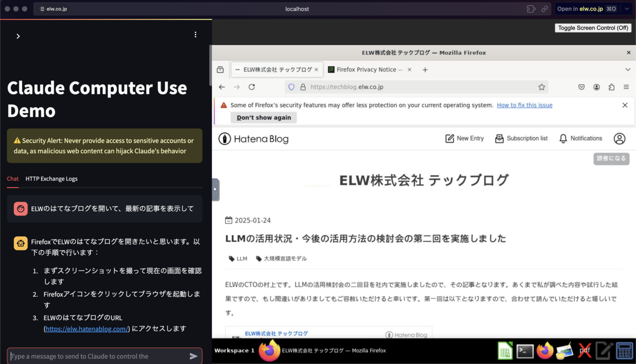
Task: Open the calculator from the taskbar
Action: pos(624,351)
